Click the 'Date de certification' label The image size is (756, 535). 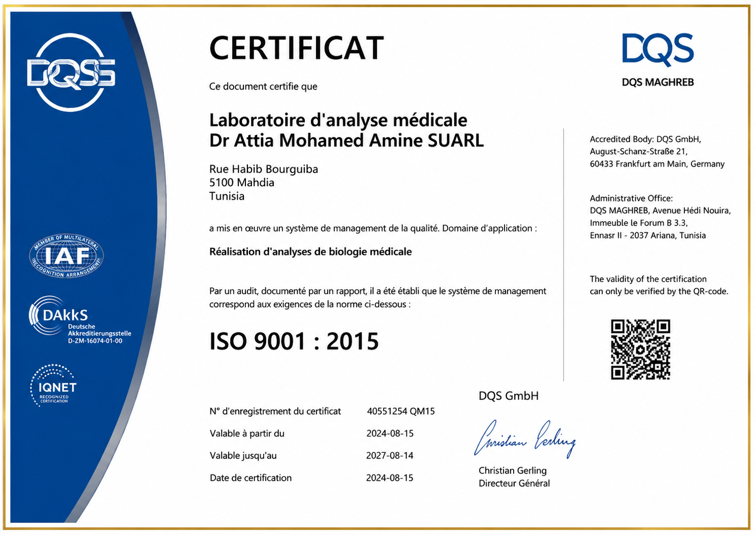pyautogui.click(x=250, y=478)
